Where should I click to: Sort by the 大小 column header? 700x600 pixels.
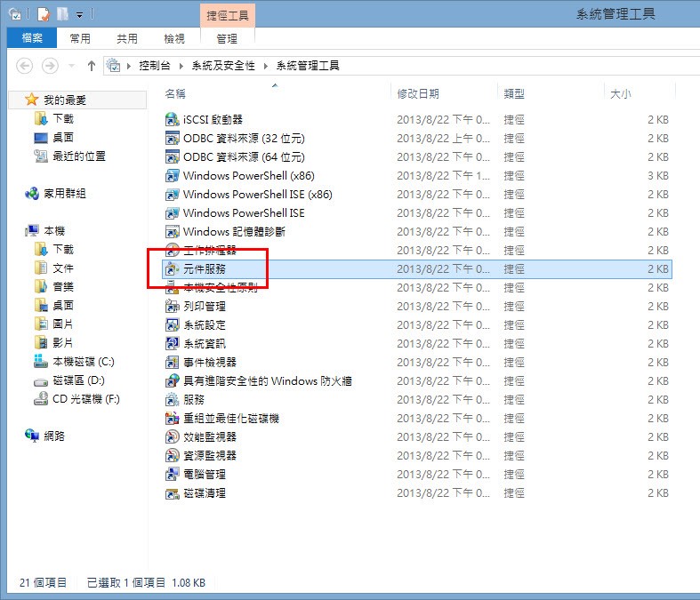pos(621,93)
